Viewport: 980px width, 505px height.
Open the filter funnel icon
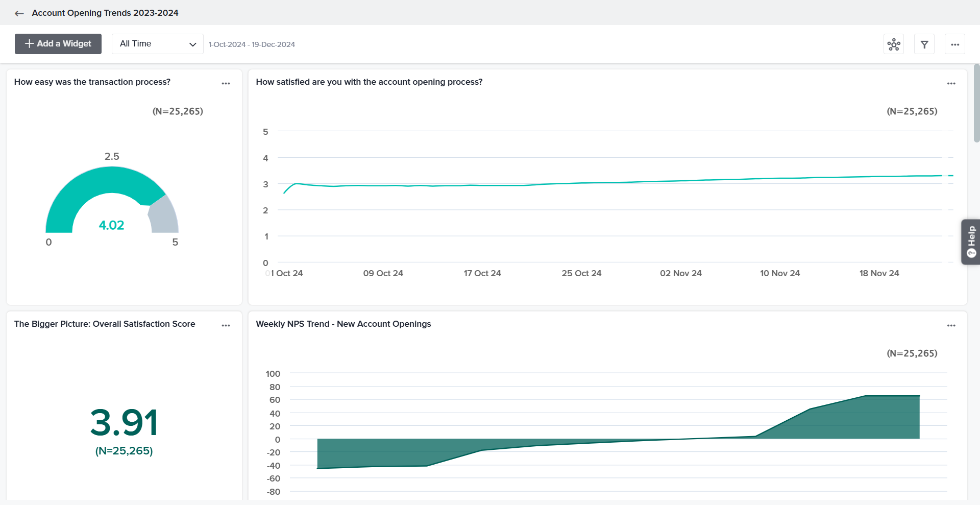[x=924, y=44]
